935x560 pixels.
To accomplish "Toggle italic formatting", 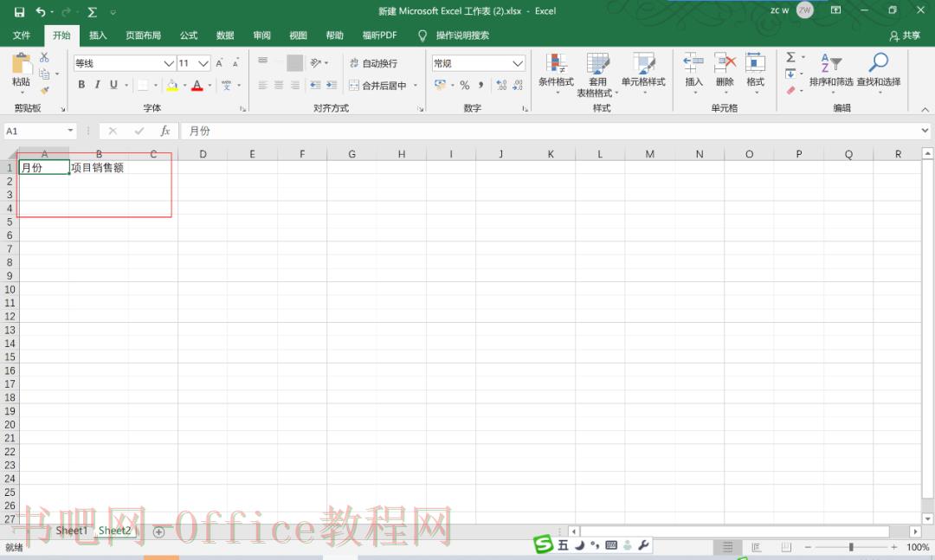I will click(97, 85).
